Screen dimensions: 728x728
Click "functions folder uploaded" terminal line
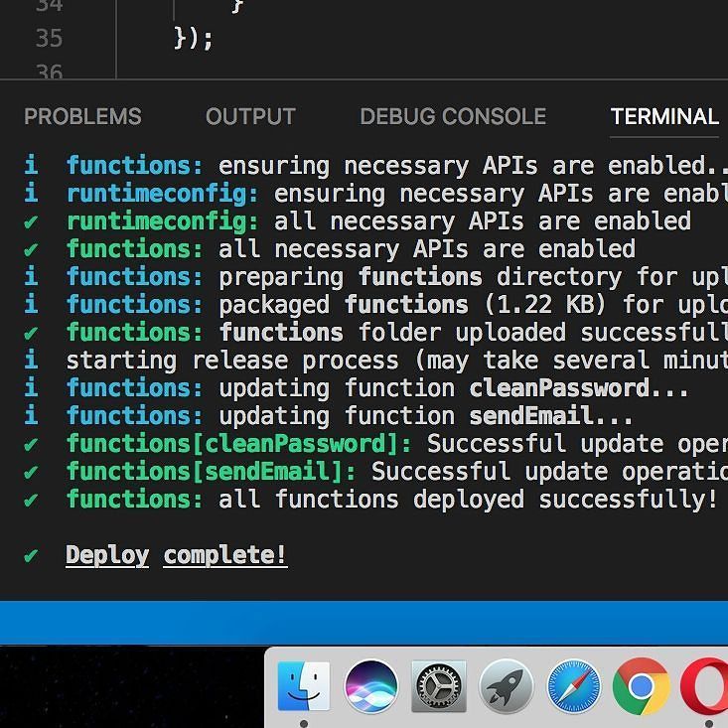(397, 333)
